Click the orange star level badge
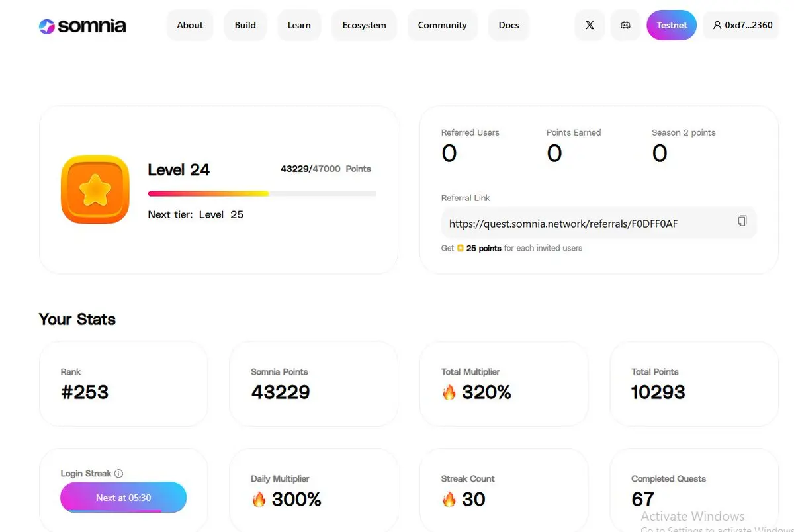The height and width of the screenshot is (532, 794). click(x=95, y=189)
